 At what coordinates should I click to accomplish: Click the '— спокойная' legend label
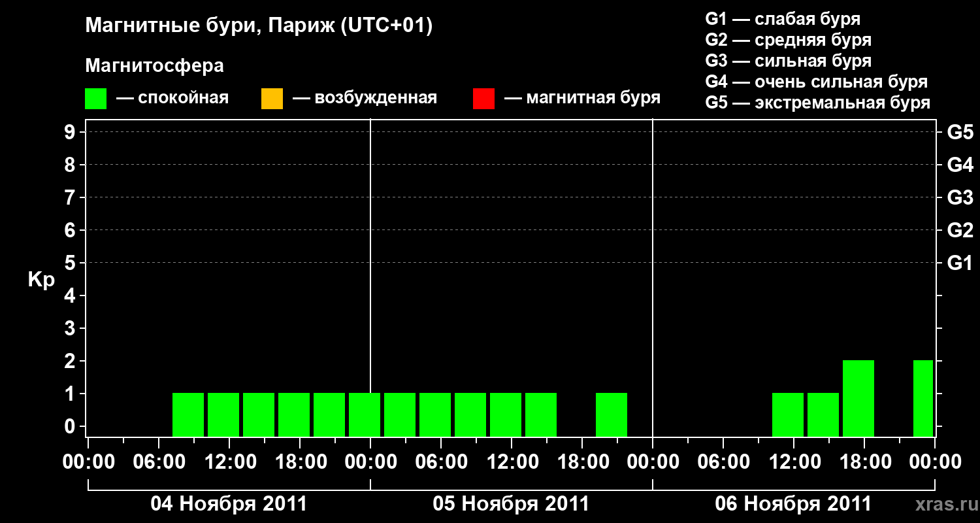tap(172, 99)
